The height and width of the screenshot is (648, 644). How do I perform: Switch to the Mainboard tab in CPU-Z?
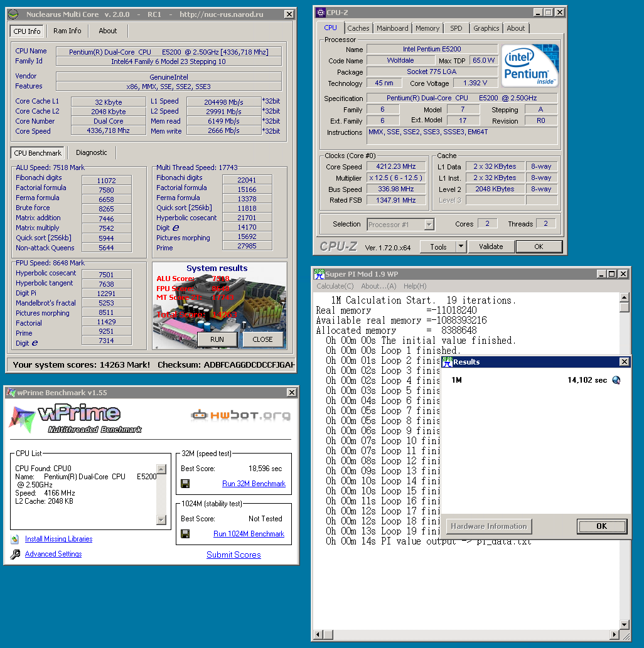coord(392,28)
